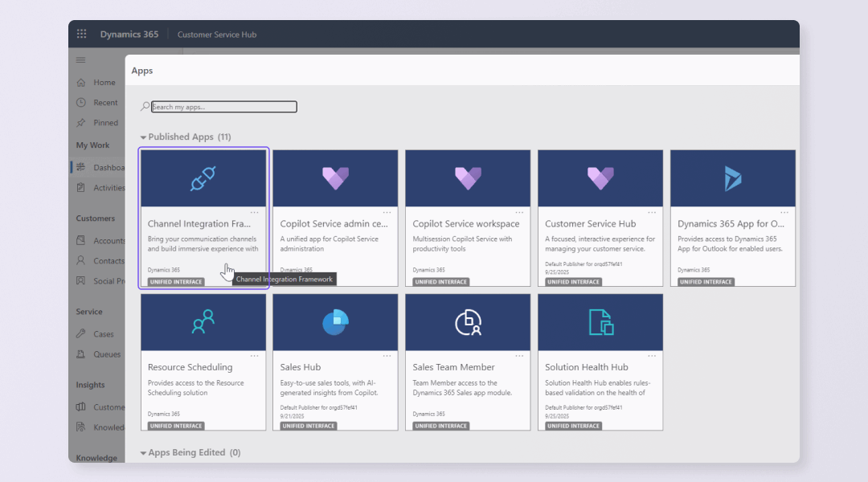This screenshot has width=868, height=482.
Task: Click the Search my apps input field
Action: click(x=224, y=107)
